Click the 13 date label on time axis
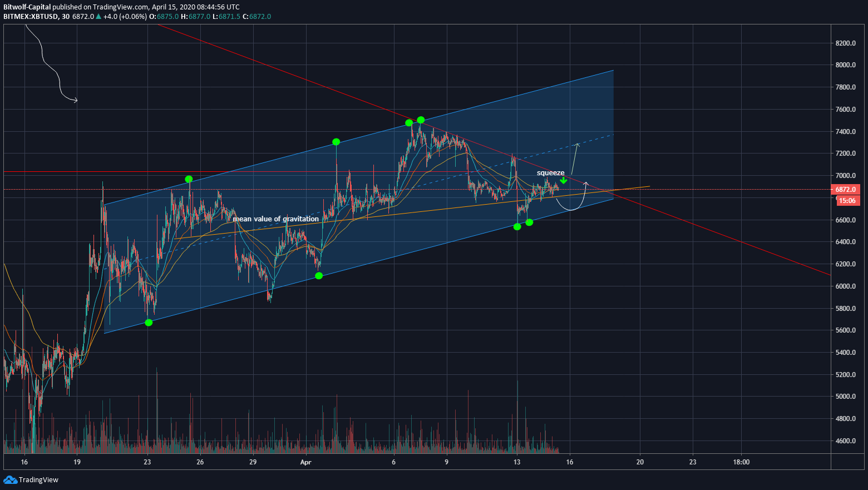 517,462
